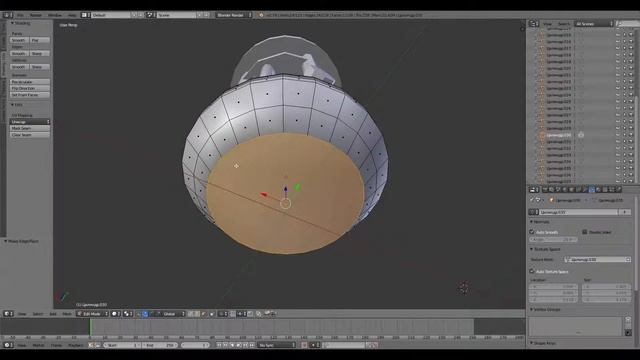
Task: Select edge select mode
Action: pos(197,314)
